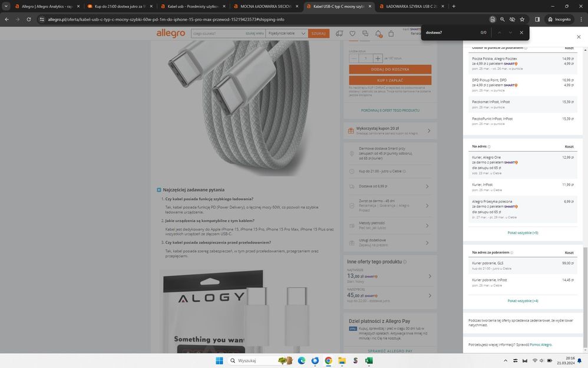
Task: Switch to the MOCNA ŁADOWARKA SIECIOWA tab
Action: point(264,6)
